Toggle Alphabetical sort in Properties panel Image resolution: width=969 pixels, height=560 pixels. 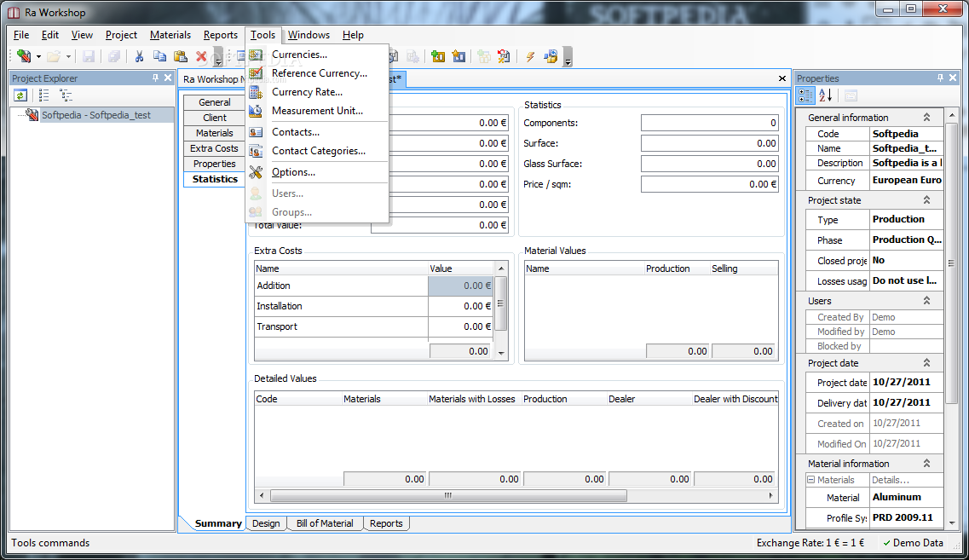coord(826,95)
